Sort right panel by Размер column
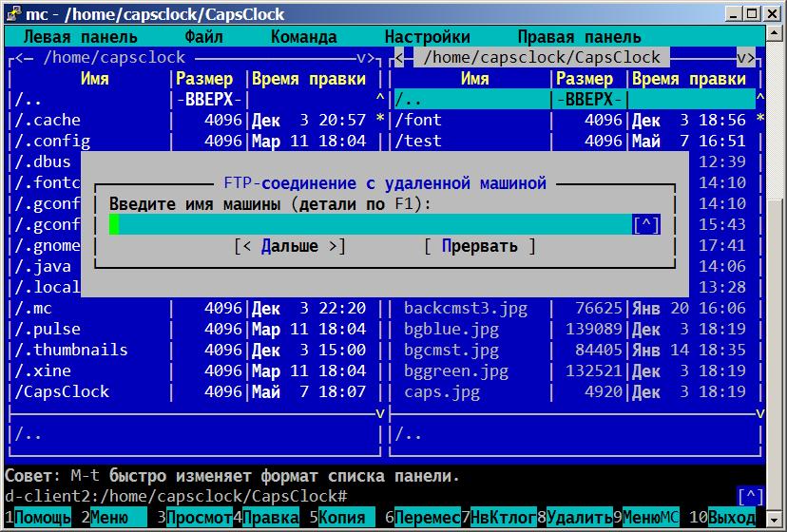Image resolution: width=787 pixels, height=532 pixels. point(585,79)
